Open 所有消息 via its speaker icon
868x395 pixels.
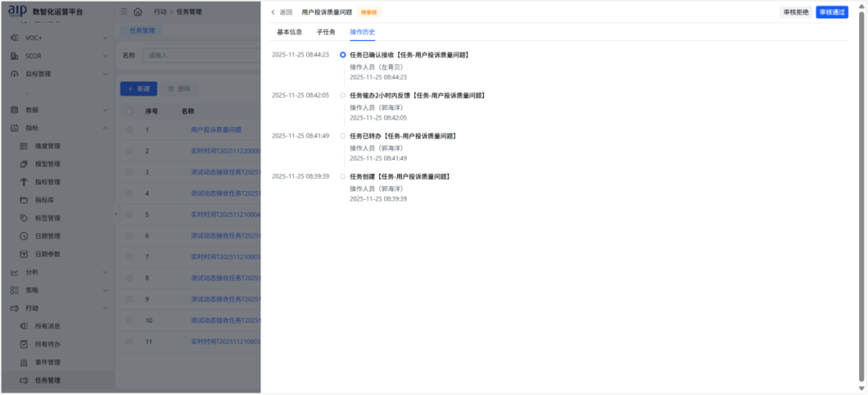[24, 326]
